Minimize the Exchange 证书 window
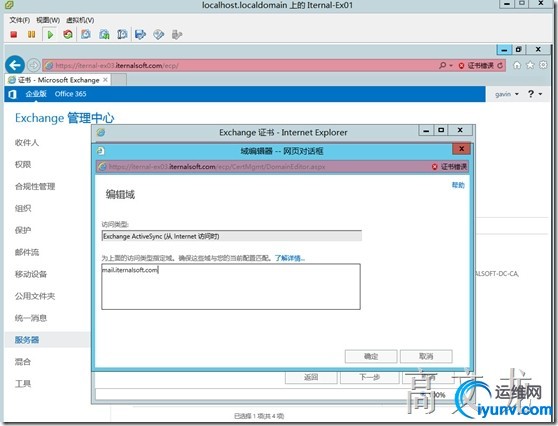558x426 pixels. tap(426, 130)
